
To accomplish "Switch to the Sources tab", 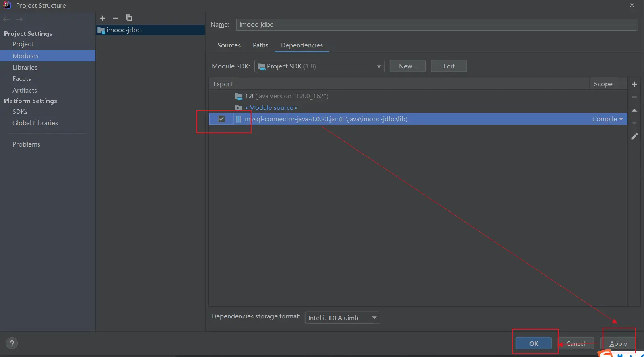I will pyautogui.click(x=229, y=45).
